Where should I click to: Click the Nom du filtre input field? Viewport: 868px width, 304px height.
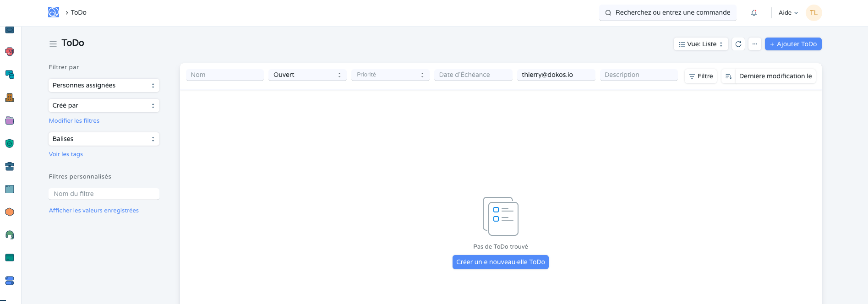coord(104,194)
